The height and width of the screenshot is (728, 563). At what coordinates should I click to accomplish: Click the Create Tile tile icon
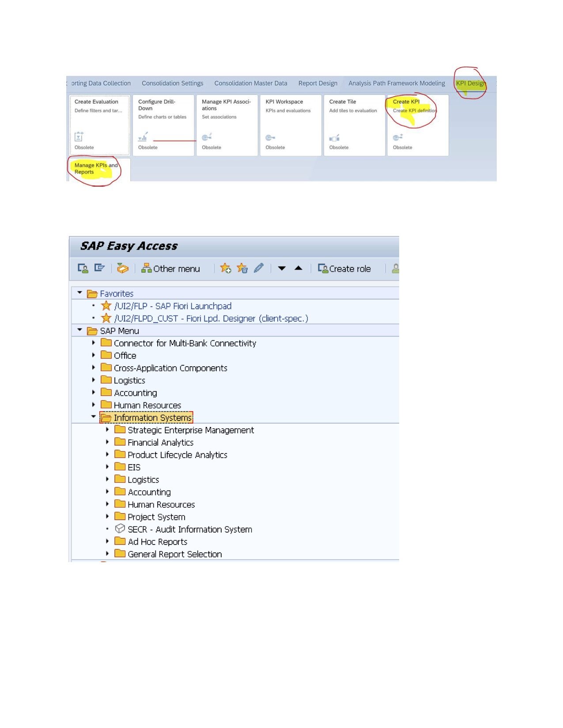(334, 138)
